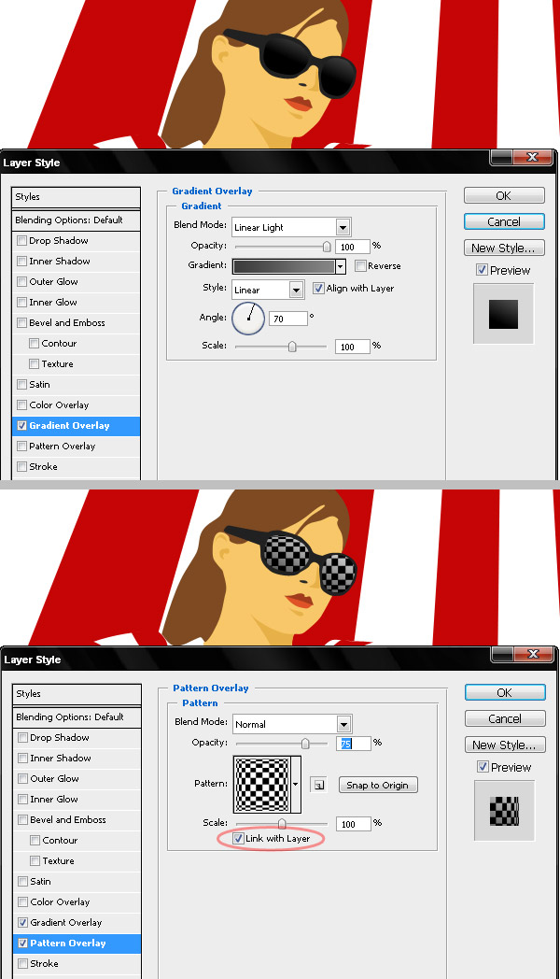Enable Contour in Gradient Overlay settings dialog

(x=35, y=344)
